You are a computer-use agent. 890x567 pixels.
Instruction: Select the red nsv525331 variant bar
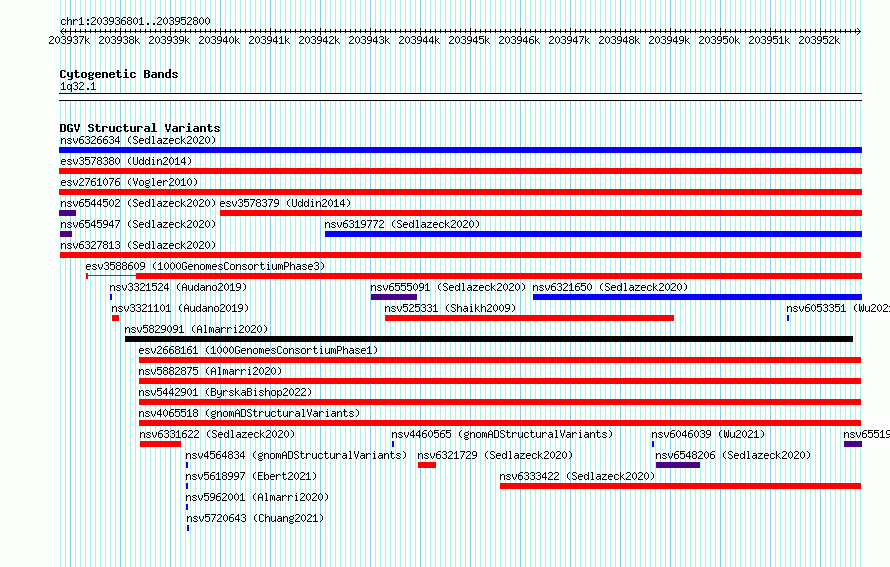pos(530,318)
